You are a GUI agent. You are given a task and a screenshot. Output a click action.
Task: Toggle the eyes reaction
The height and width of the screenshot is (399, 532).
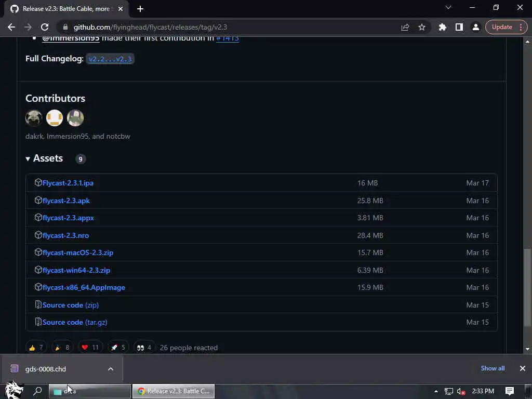(144, 348)
